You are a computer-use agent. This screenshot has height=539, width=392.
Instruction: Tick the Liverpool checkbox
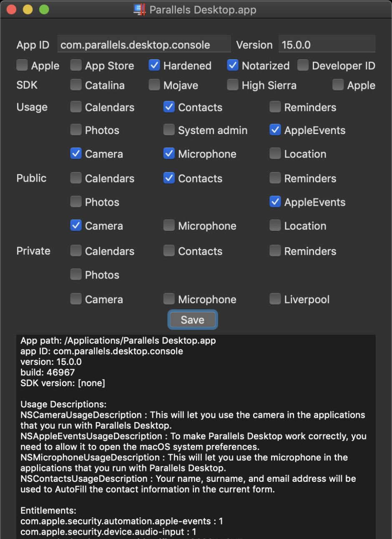click(275, 299)
